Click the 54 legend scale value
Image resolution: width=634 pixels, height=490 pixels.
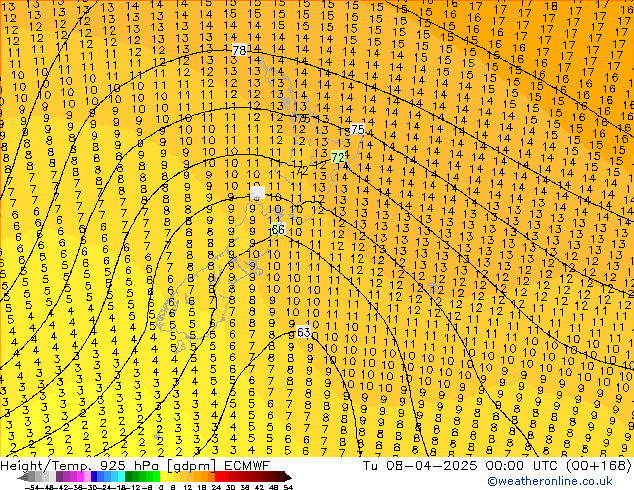(288, 487)
